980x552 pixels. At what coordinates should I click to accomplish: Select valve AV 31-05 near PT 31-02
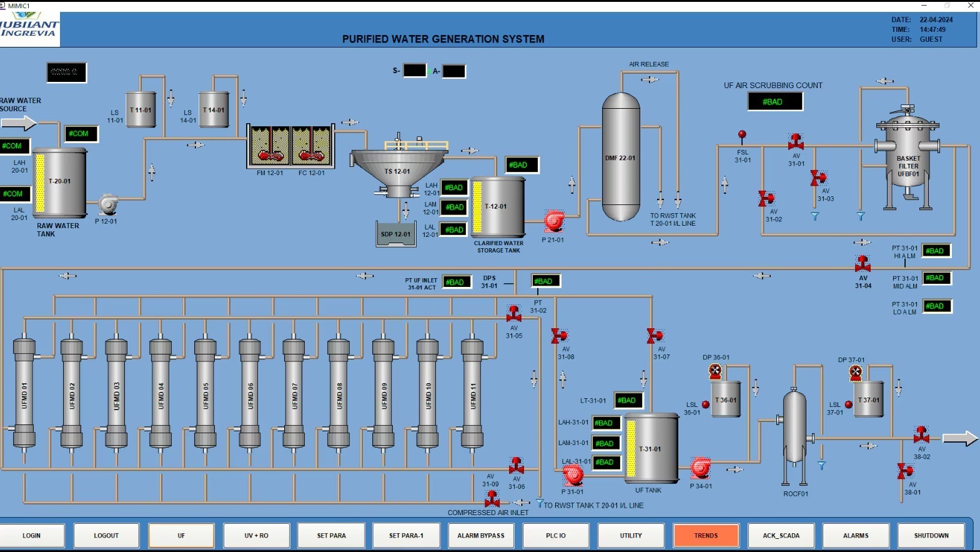pos(514,314)
